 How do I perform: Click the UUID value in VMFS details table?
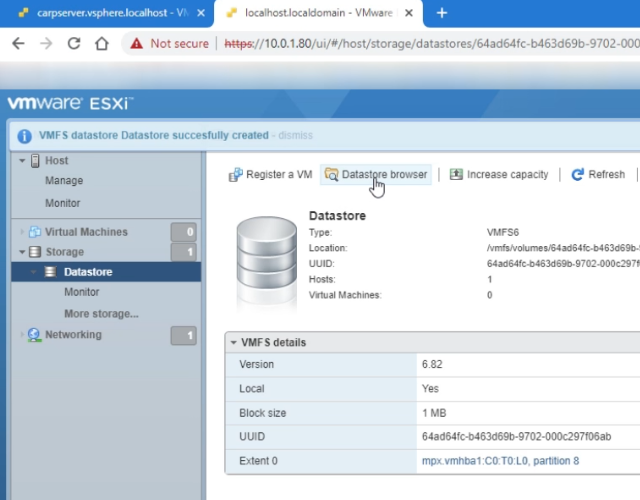516,437
